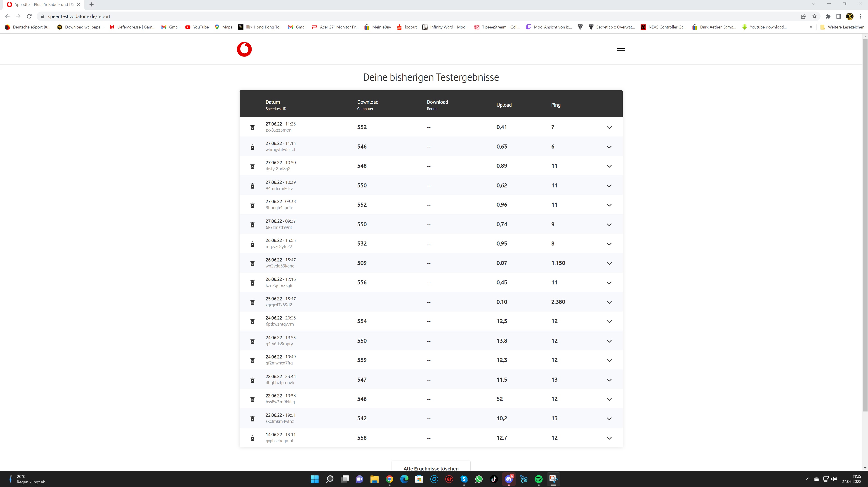Reload the speedtest report page
The width and height of the screenshot is (868, 487).
point(29,16)
